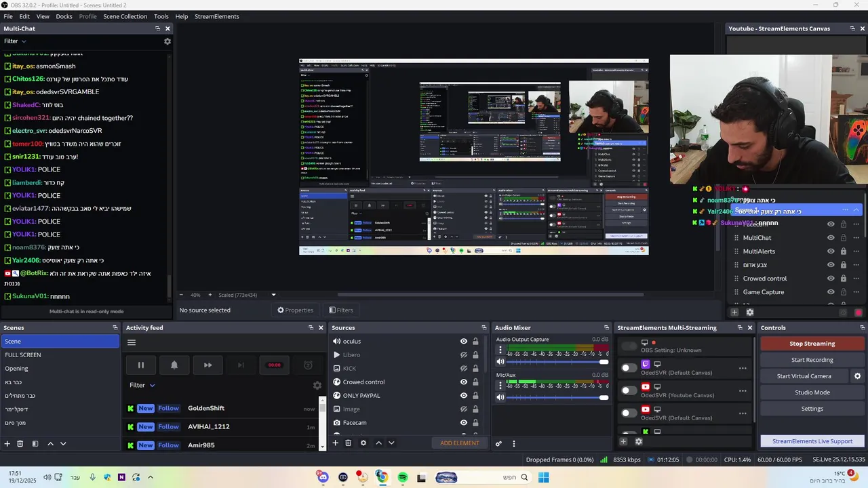This screenshot has height=488, width=868.
Task: Open source properties gear in Sources panel
Action: click(363, 443)
